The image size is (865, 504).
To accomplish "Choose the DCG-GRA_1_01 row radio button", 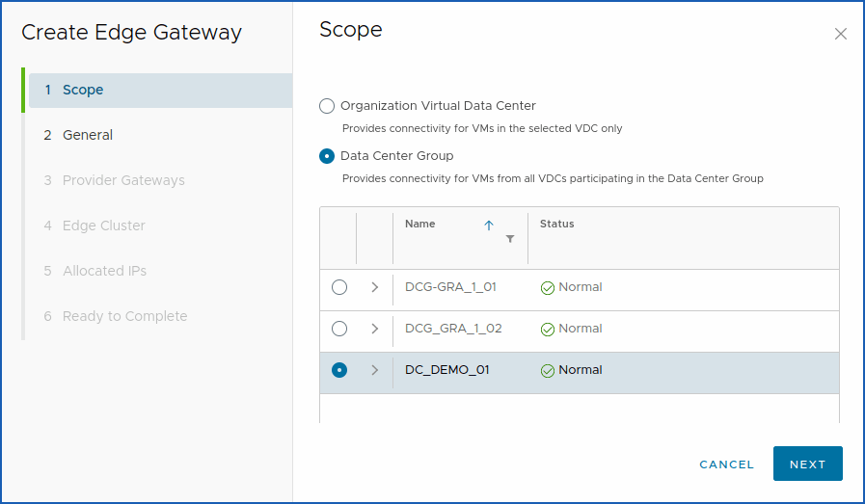I will [x=339, y=287].
